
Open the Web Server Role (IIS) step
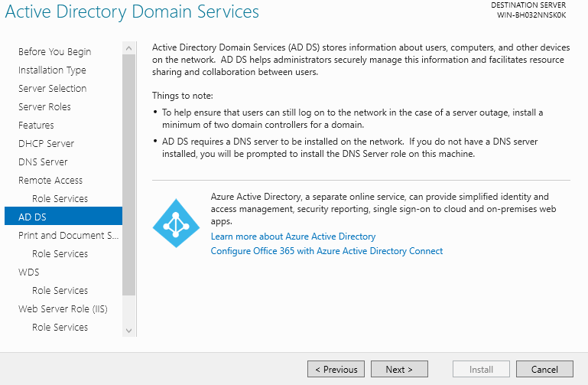[x=63, y=309]
